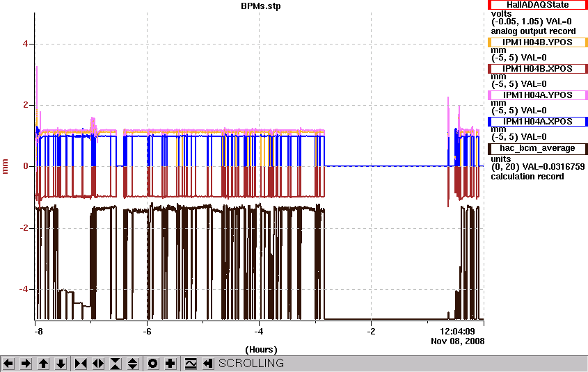Select the IPM1H04B.YPOS legend entry
The width and height of the screenshot is (588, 372).
[537, 42]
